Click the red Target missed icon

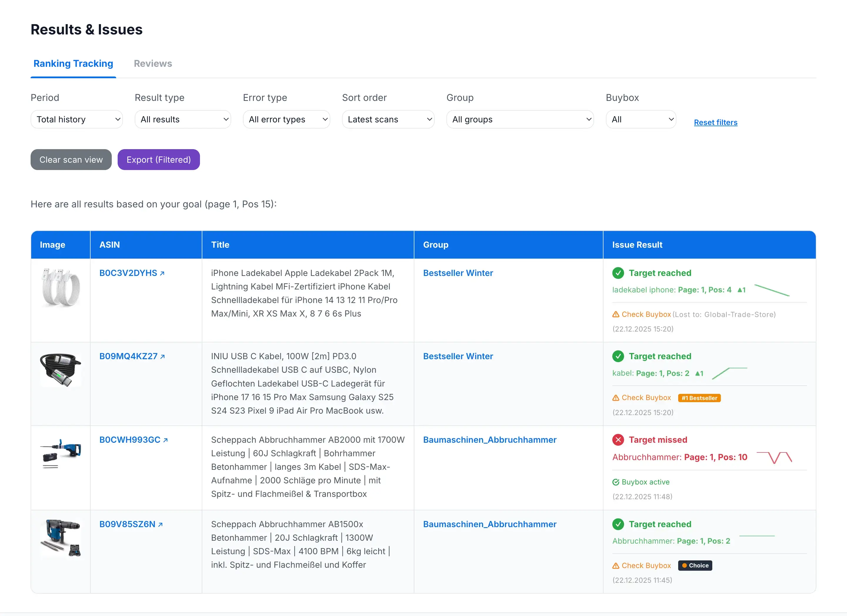click(x=618, y=440)
